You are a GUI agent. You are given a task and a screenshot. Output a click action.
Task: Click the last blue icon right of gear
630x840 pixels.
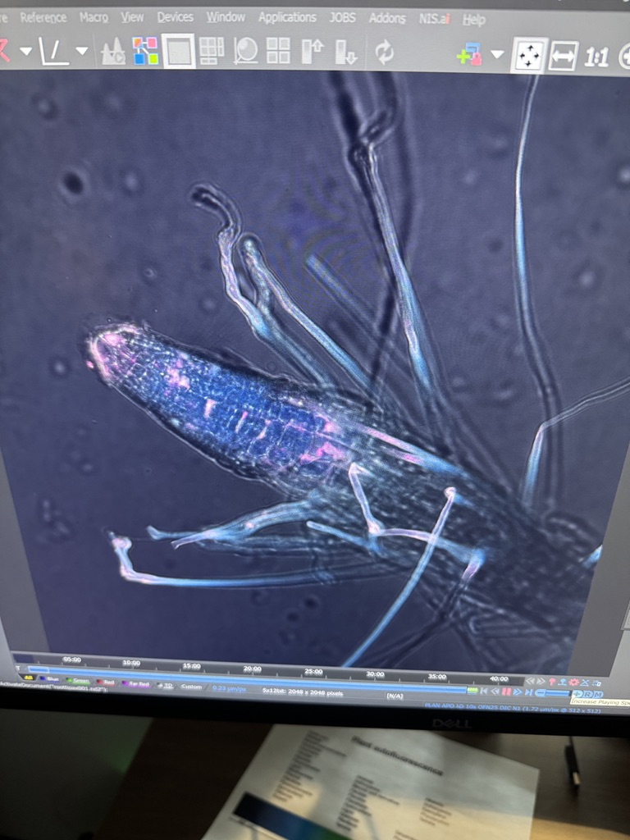[x=597, y=683]
